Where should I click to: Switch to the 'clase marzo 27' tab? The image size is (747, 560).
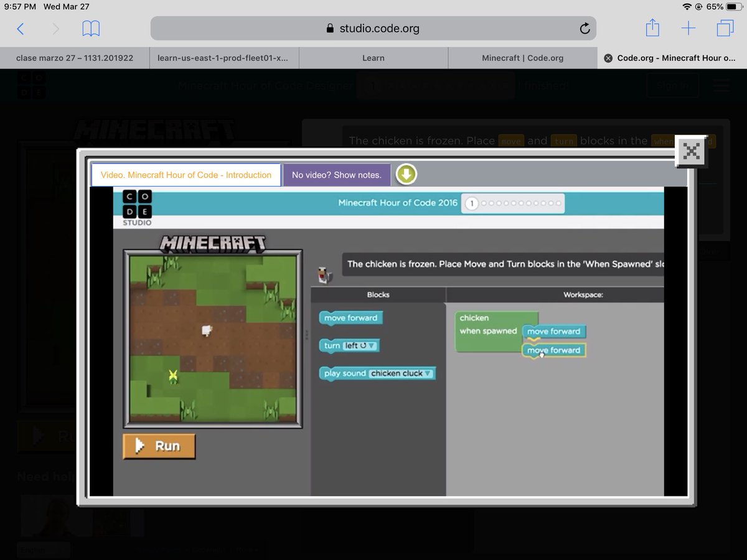[x=75, y=58]
